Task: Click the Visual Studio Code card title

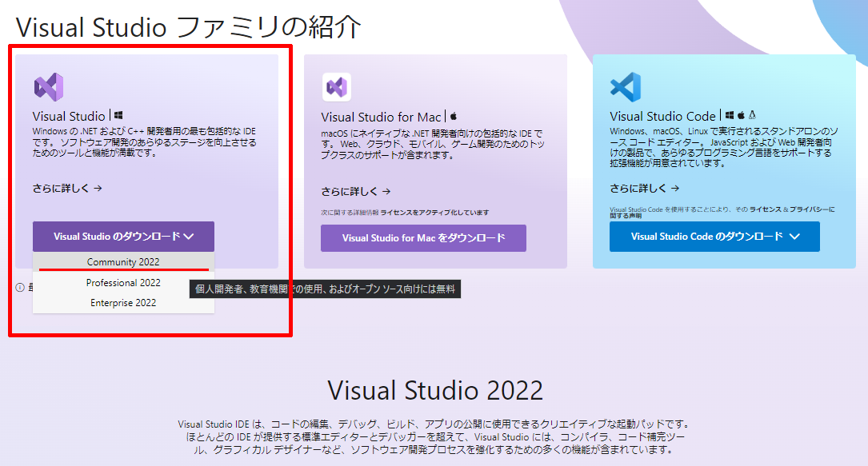Action: coord(662,116)
